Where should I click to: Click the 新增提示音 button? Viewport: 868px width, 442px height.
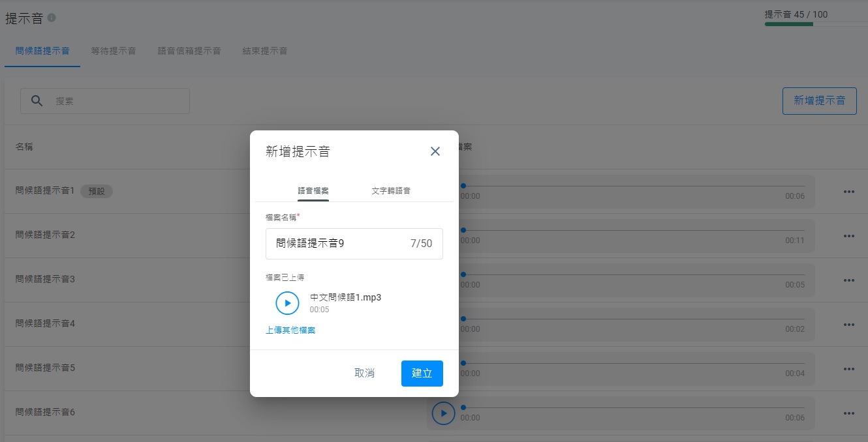tap(819, 100)
